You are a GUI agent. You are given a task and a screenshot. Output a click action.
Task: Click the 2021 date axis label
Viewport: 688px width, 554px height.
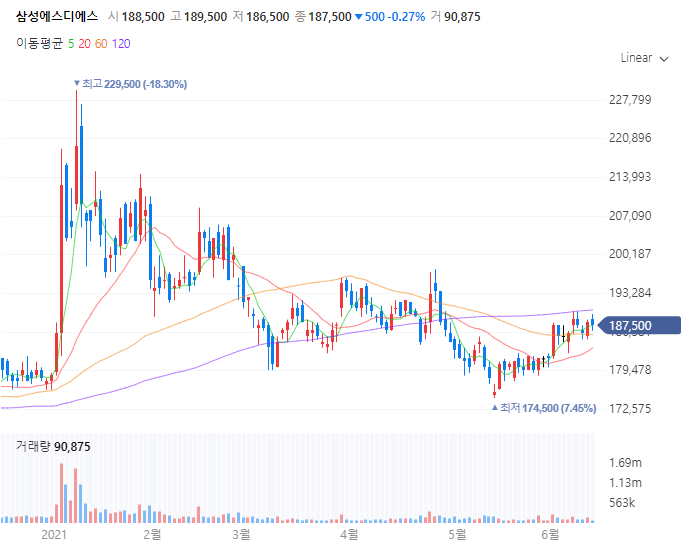click(x=54, y=534)
